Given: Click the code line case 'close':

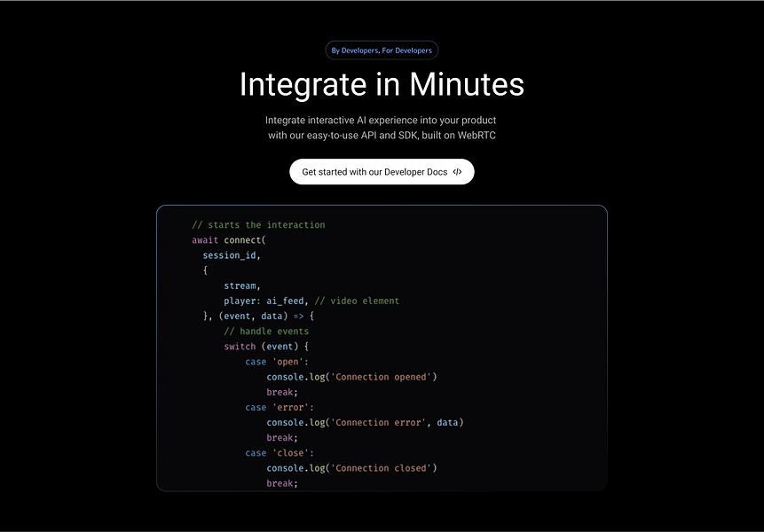Looking at the screenshot, I should click(x=280, y=453).
